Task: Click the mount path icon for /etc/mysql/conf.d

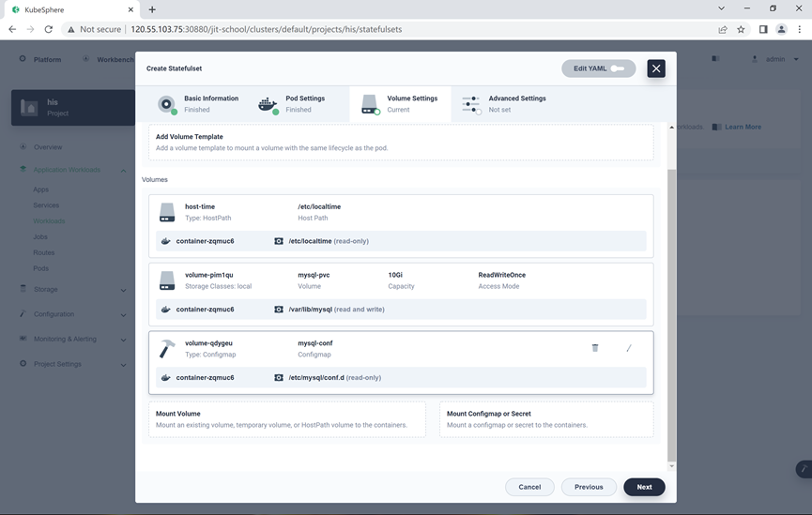Action: click(x=279, y=378)
